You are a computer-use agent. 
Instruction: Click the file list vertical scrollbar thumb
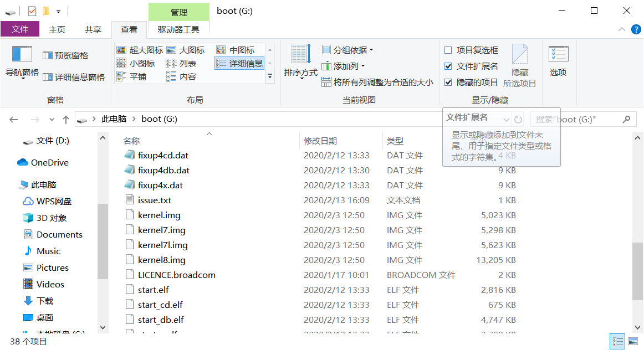click(637, 271)
